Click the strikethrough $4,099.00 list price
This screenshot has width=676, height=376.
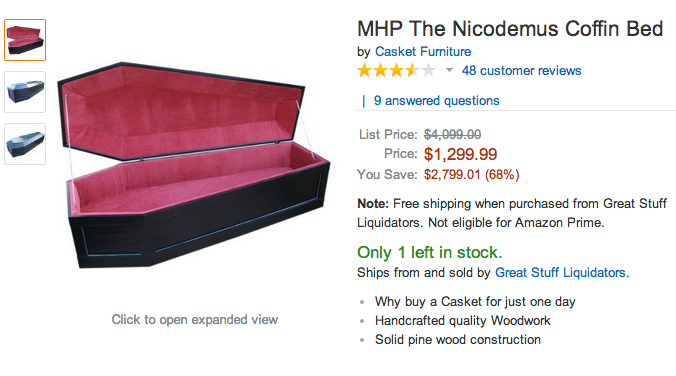click(x=452, y=135)
